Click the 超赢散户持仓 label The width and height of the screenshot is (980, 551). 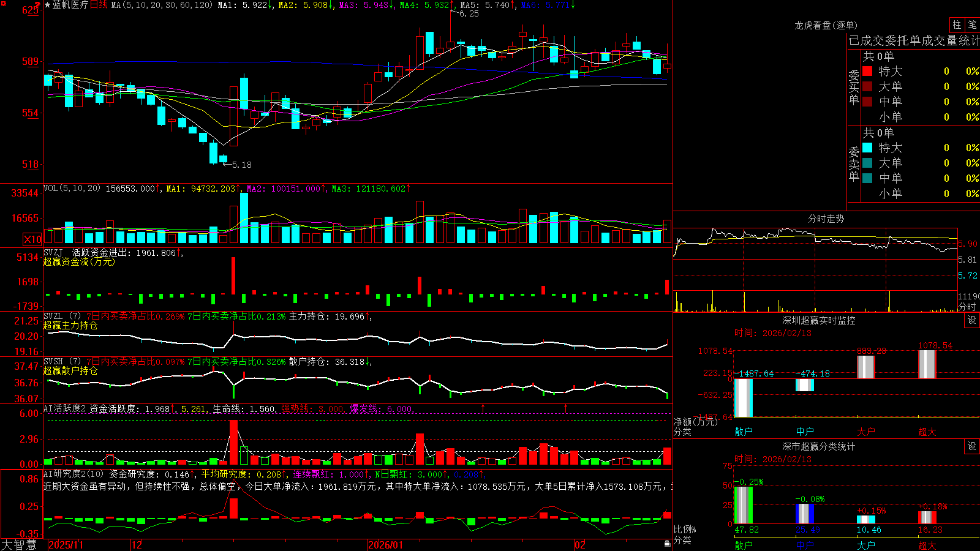70,370
